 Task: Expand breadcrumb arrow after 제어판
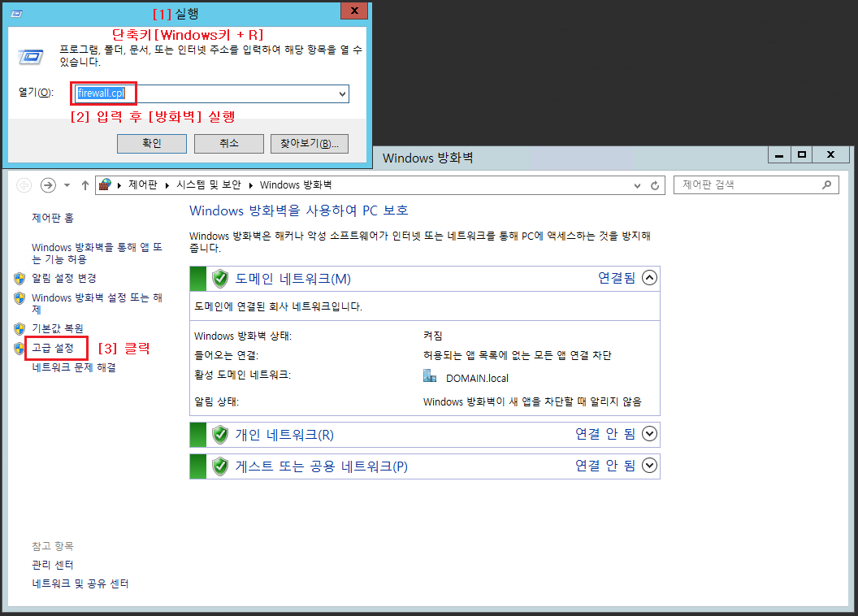pos(167,185)
